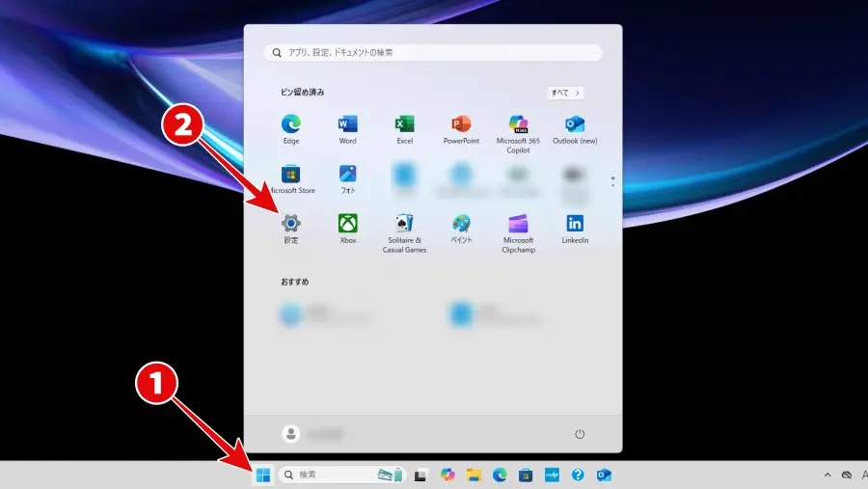Launch Word from the Start menu
This screenshot has height=489, width=868.
pyautogui.click(x=347, y=129)
